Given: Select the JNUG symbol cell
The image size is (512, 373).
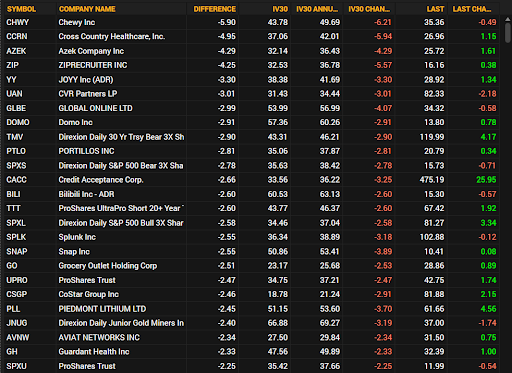Looking at the screenshot, I should pyautogui.click(x=17, y=323).
